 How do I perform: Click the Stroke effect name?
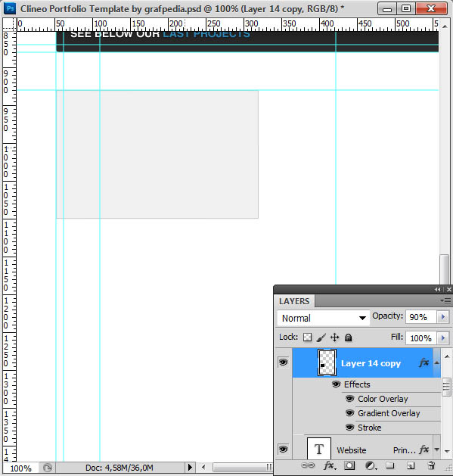click(370, 428)
